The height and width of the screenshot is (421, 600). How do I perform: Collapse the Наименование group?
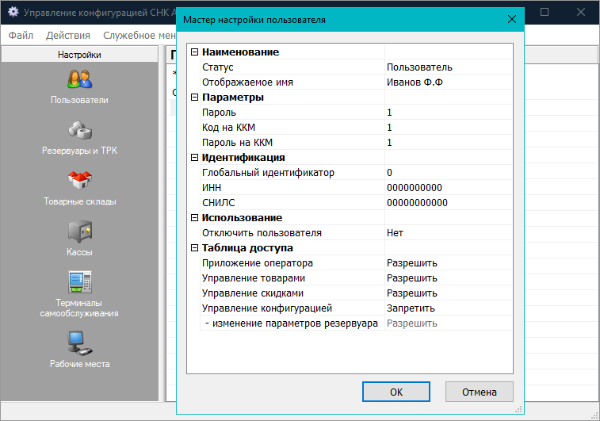(x=194, y=52)
